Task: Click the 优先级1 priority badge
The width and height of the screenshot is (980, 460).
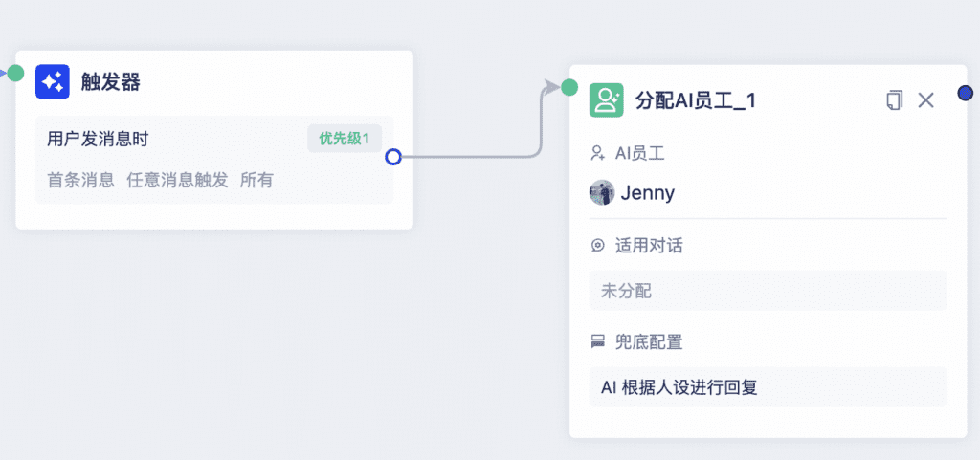Action: point(345,139)
